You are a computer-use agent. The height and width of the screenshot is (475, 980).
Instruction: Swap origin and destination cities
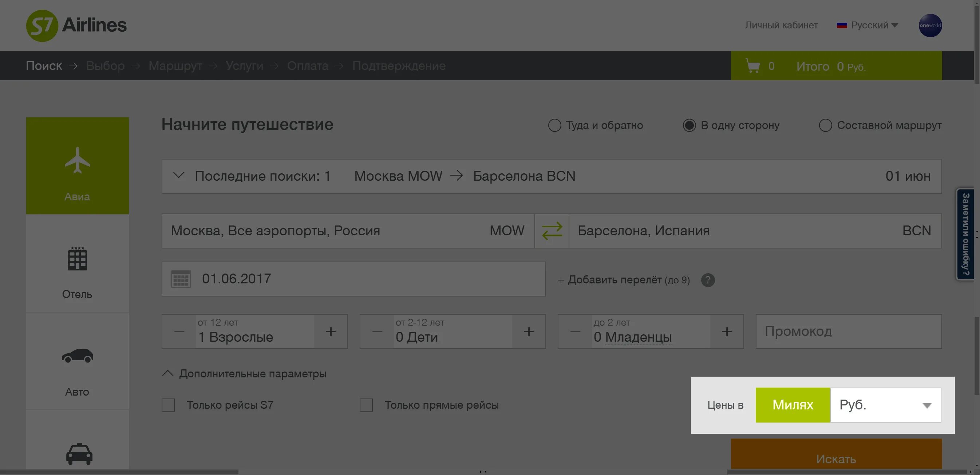[552, 231]
